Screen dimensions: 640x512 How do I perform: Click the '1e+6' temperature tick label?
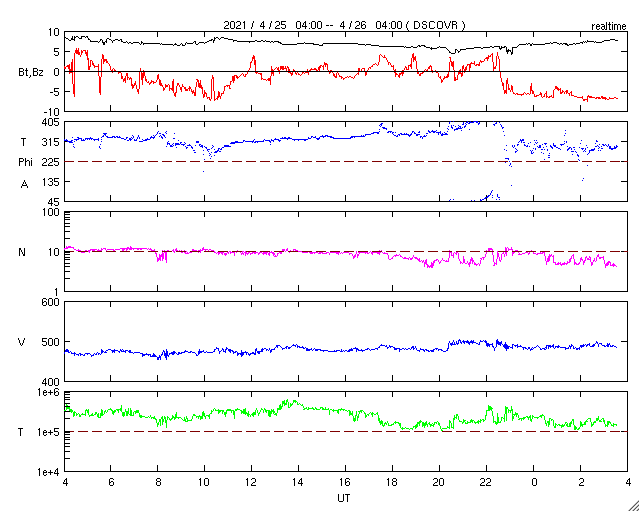click(48, 392)
